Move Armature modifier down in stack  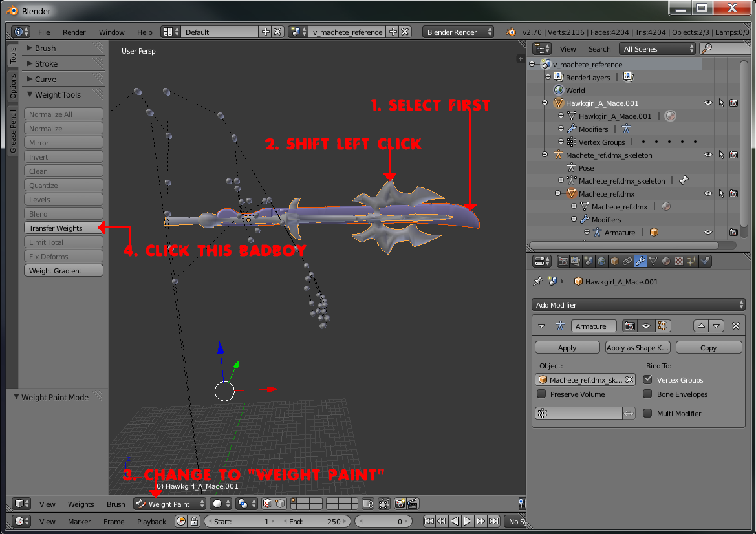717,326
